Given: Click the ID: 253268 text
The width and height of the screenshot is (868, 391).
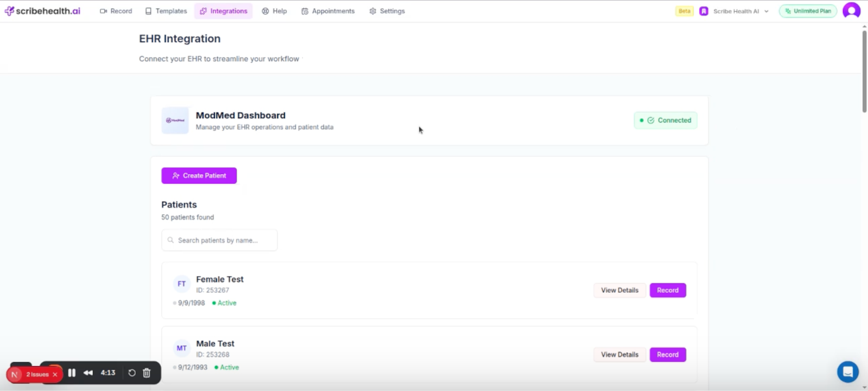Looking at the screenshot, I should point(213,355).
